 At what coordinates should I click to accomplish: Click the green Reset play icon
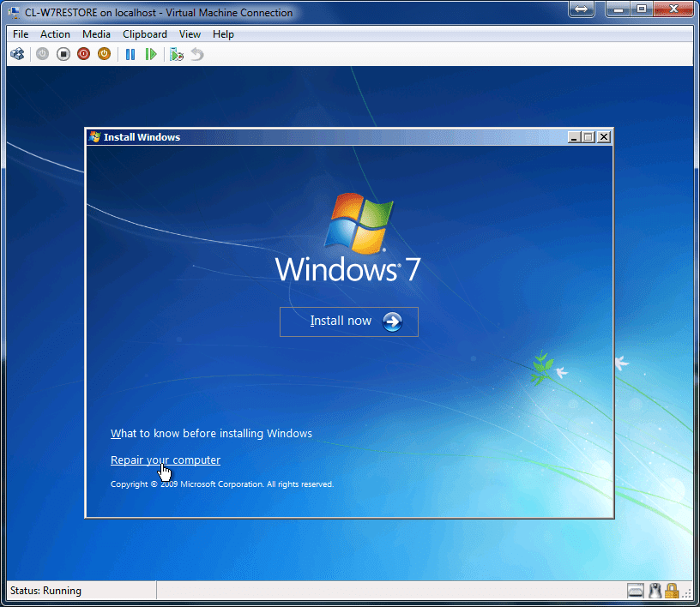(x=151, y=55)
